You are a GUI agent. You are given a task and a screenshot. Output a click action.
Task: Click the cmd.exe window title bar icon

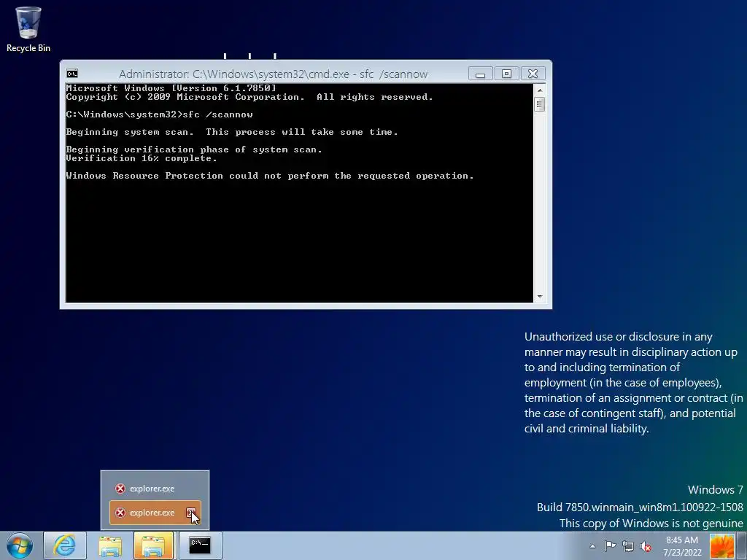72,74
